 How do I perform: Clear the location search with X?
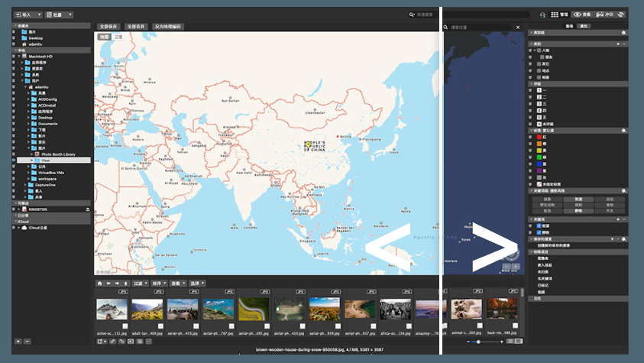pos(518,28)
